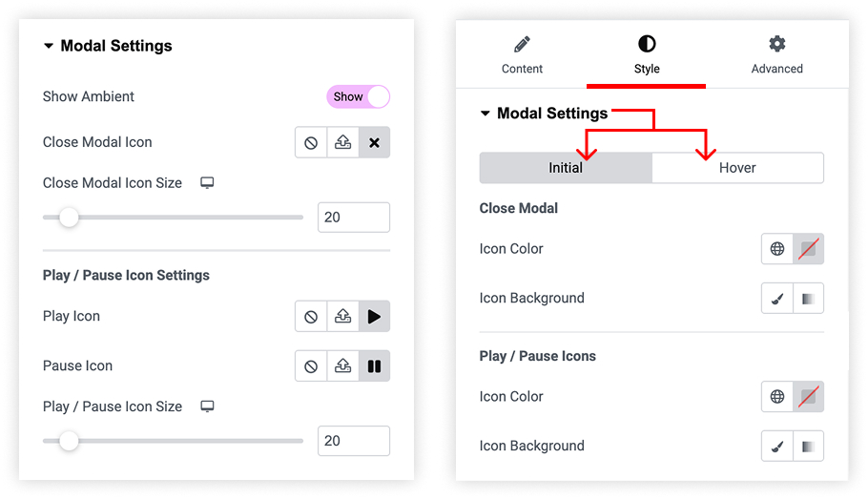Choose classic background for Close Modal Icon Background
Viewport: 868px width, 500px height.
(777, 299)
